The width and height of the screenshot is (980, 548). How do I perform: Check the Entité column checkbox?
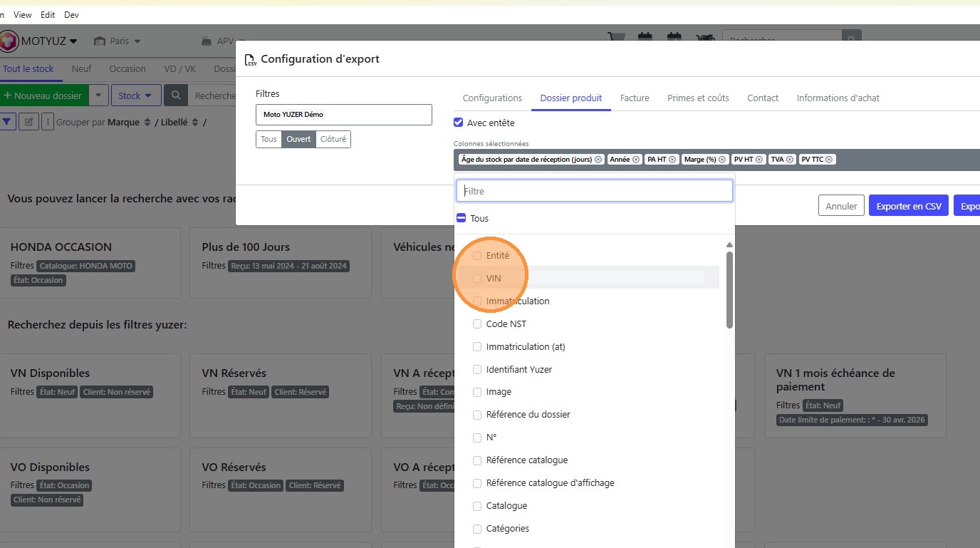click(x=477, y=256)
